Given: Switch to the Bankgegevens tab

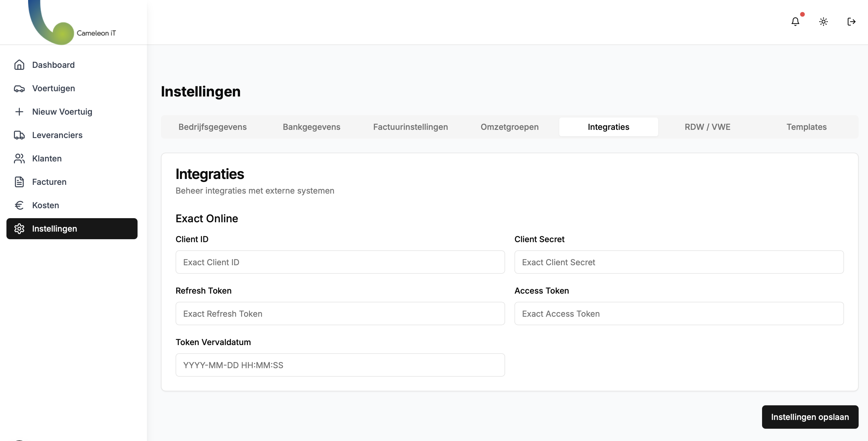Looking at the screenshot, I should pyautogui.click(x=311, y=127).
